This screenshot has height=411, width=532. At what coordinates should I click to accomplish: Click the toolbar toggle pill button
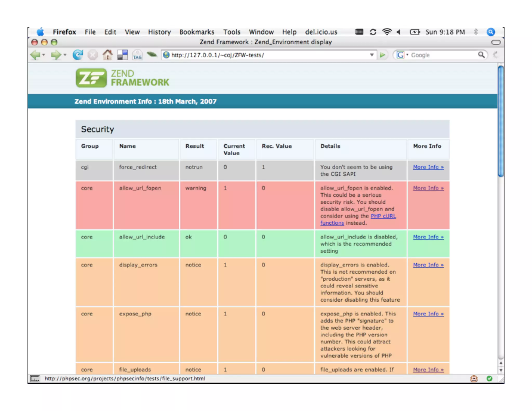click(x=496, y=42)
